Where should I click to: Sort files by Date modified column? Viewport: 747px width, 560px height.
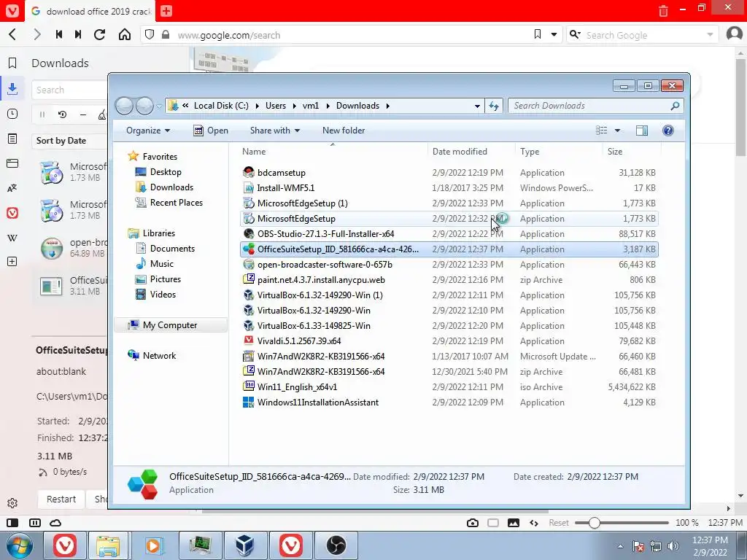[460, 152]
